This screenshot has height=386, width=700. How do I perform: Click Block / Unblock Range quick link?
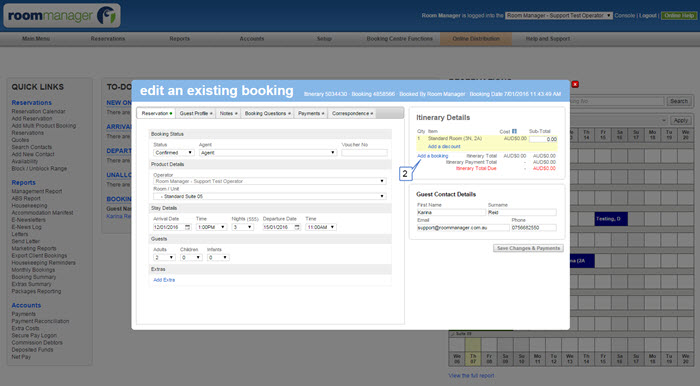coord(39,169)
